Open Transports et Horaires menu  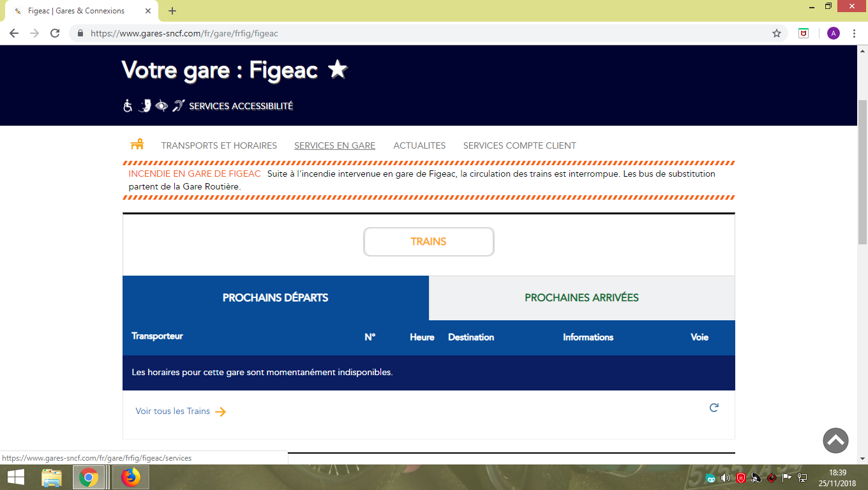(x=219, y=145)
